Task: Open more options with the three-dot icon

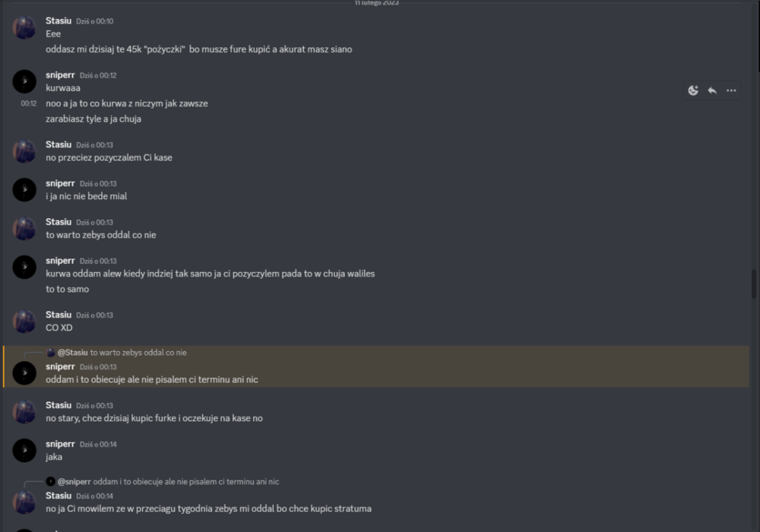Action: 731,90
